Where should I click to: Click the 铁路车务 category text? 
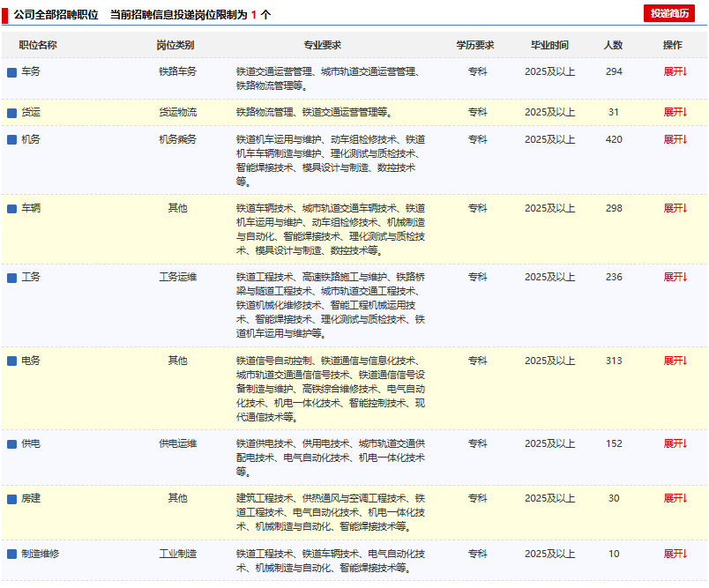click(x=177, y=71)
